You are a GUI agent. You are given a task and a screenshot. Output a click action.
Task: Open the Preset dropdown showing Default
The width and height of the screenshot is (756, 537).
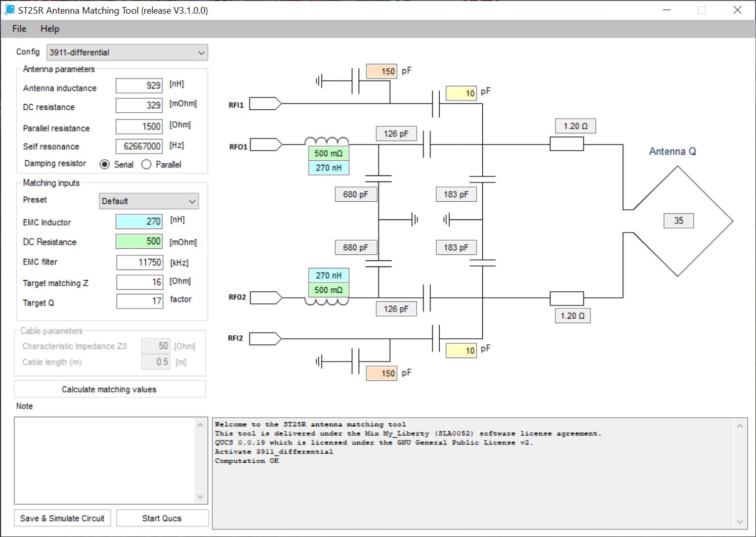pos(149,201)
